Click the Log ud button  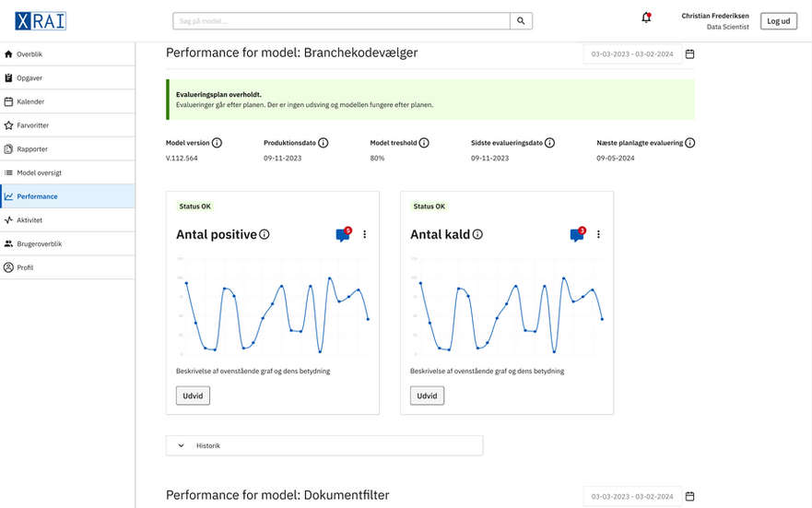click(x=778, y=20)
